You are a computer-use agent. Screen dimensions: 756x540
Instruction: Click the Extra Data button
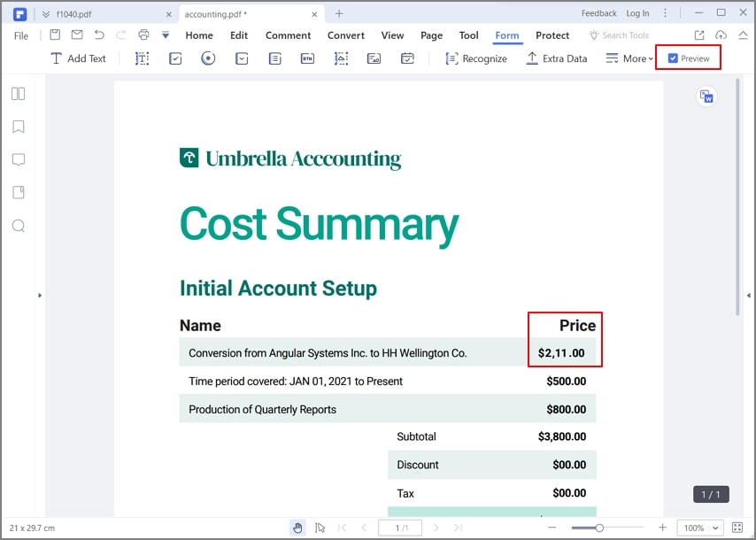click(557, 58)
